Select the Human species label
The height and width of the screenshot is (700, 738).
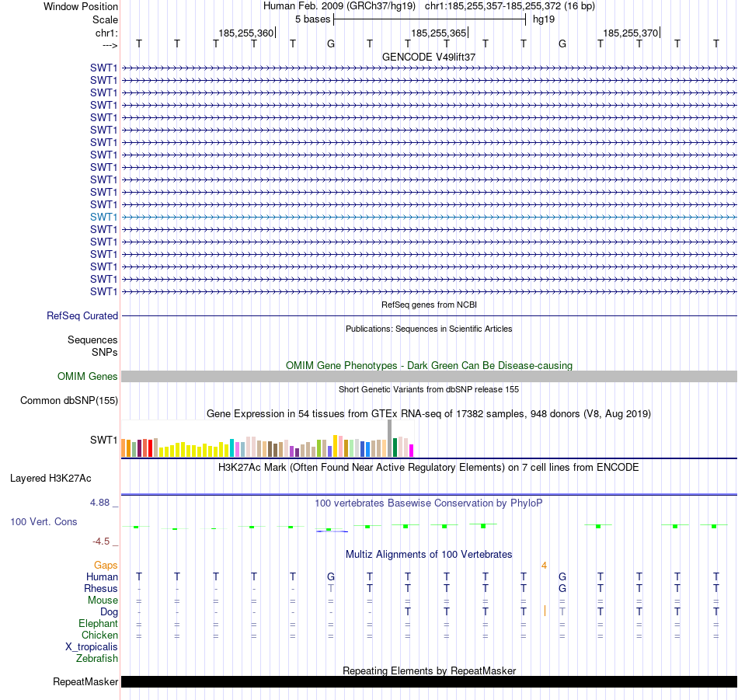[102, 577]
